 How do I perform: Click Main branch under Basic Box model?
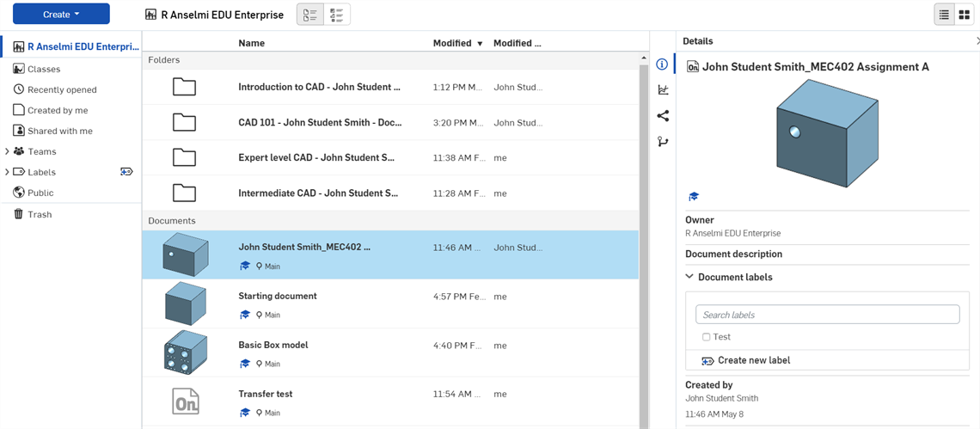click(x=268, y=364)
